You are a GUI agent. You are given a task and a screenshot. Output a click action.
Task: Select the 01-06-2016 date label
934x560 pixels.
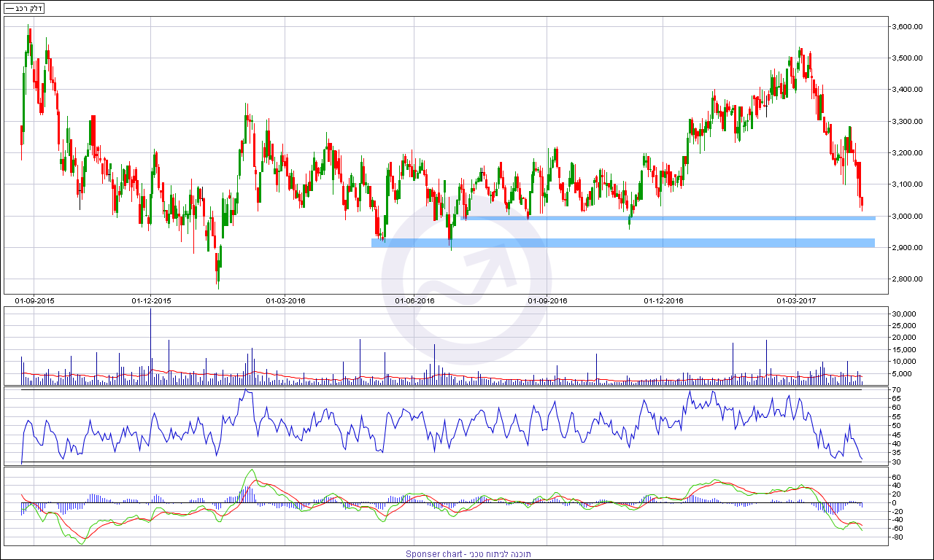click(x=414, y=300)
